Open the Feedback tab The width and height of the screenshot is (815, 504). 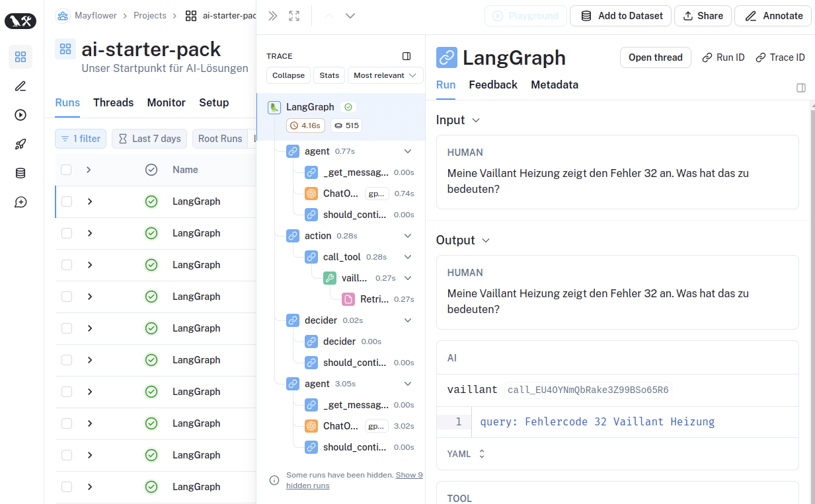493,85
